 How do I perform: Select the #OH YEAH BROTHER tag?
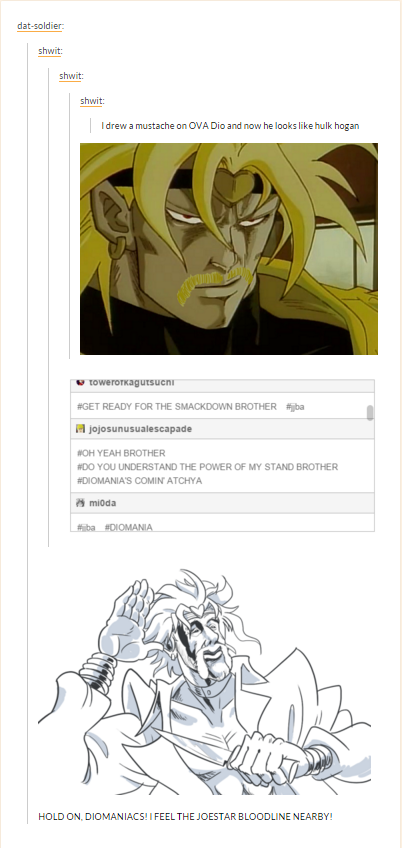pos(121,453)
